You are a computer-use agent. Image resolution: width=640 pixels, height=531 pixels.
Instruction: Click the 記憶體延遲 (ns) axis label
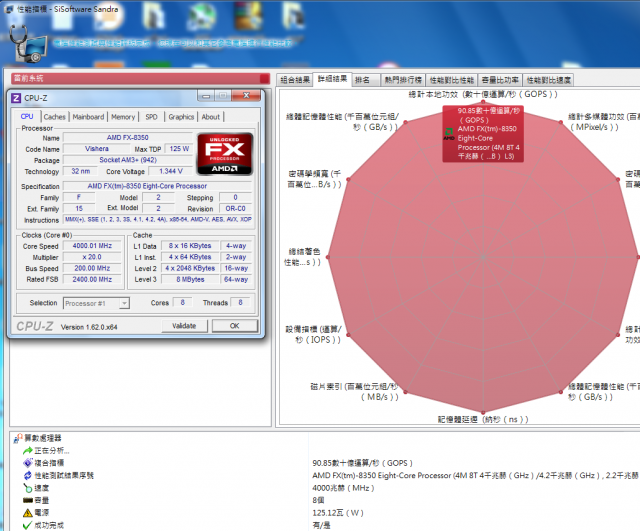coord(483,420)
